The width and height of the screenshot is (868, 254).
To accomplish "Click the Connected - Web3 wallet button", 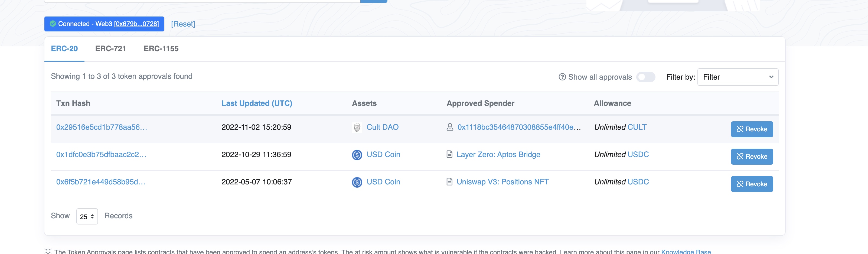I will click(104, 24).
